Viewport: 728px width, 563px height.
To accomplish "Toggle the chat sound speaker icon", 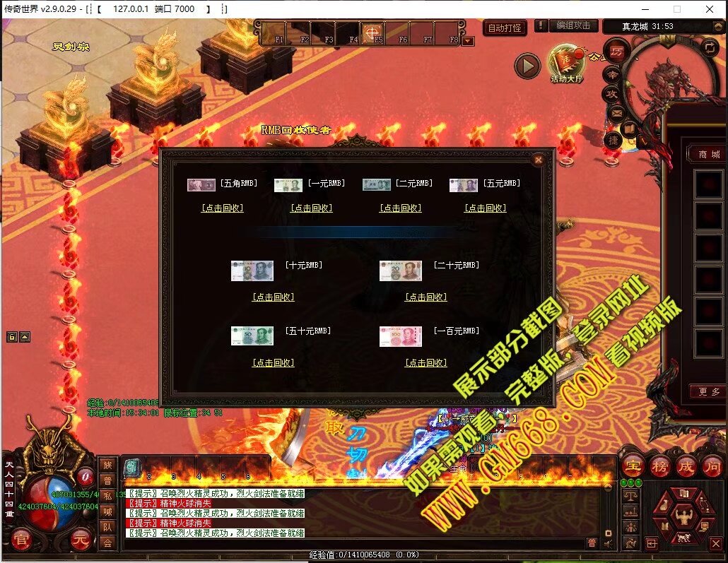I will click(608, 543).
